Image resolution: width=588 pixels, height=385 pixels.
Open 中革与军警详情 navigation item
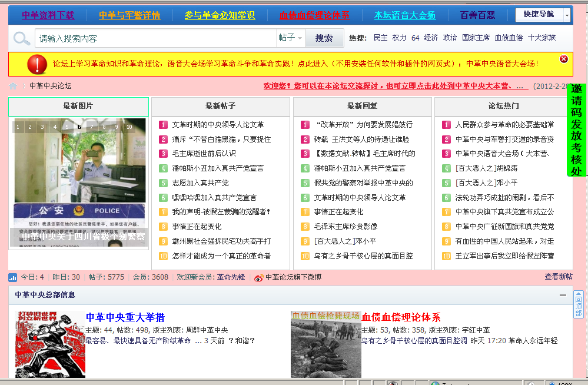pos(129,15)
